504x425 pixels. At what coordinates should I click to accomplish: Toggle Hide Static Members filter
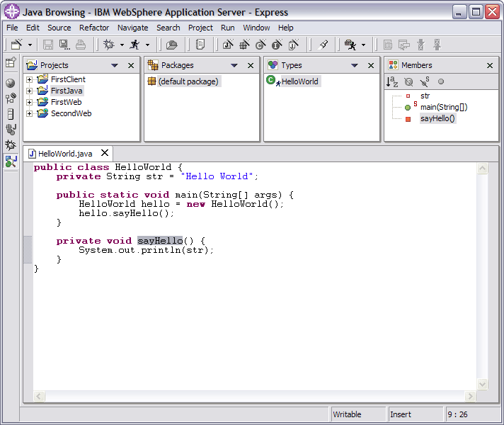click(425, 81)
